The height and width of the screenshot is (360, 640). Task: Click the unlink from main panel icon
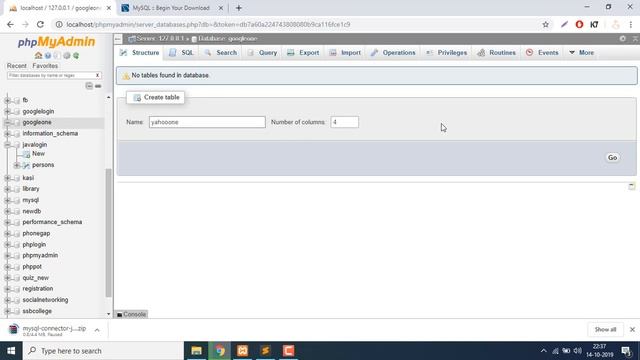[98, 86]
